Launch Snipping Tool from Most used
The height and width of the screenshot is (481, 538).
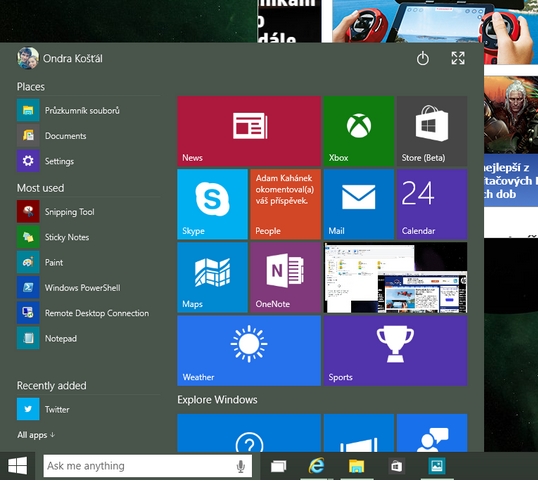[89, 212]
